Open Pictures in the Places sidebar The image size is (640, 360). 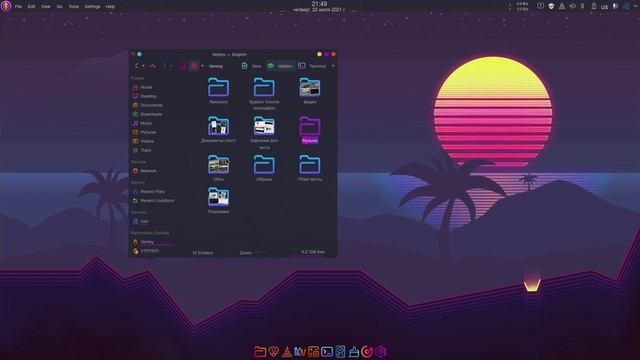click(x=144, y=132)
